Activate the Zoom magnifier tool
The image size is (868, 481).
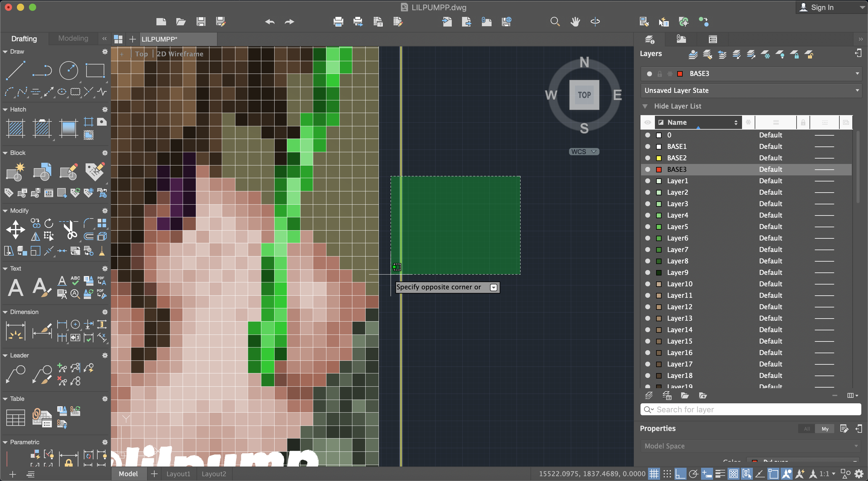click(555, 22)
